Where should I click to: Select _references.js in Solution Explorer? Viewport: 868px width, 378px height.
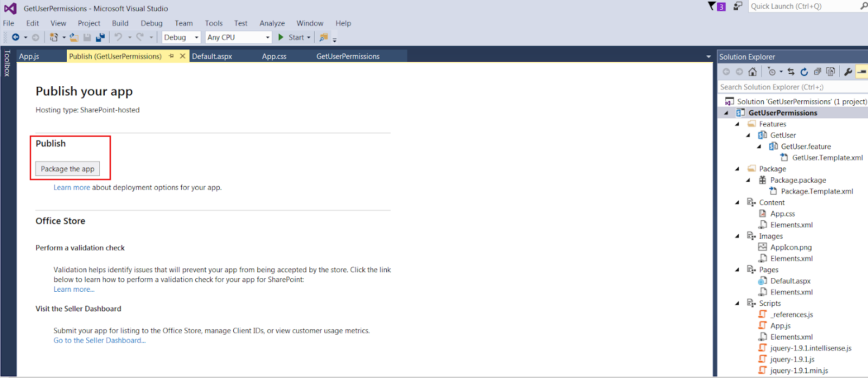pyautogui.click(x=792, y=315)
